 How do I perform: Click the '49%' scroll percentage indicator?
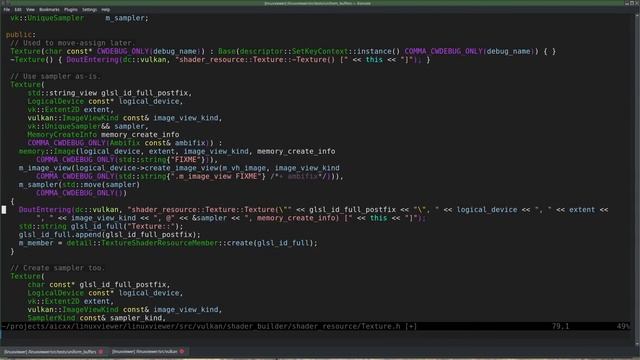coord(623,326)
